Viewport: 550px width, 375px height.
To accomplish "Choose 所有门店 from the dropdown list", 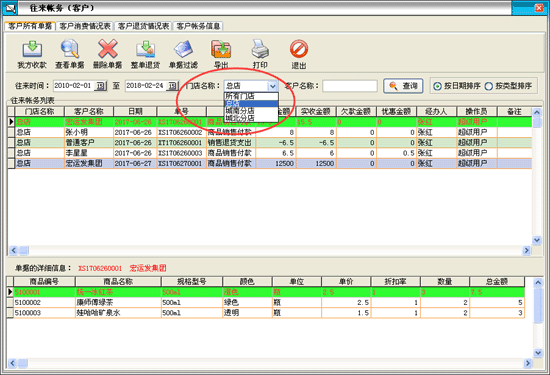I will pyautogui.click(x=251, y=96).
